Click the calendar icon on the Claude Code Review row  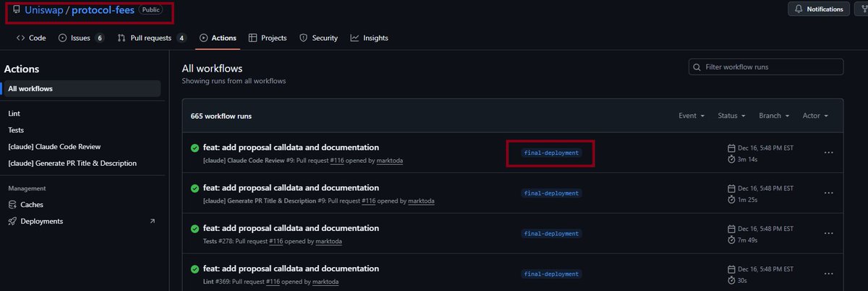[x=731, y=148]
